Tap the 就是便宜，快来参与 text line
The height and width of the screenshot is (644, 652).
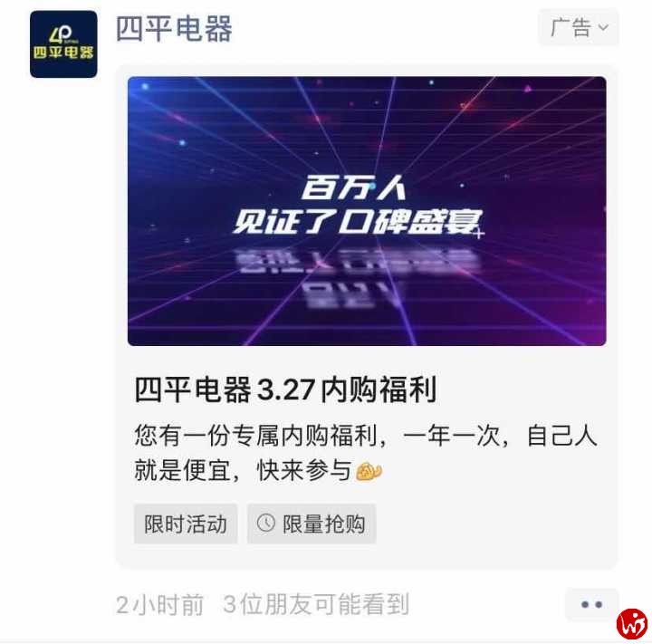tap(243, 470)
